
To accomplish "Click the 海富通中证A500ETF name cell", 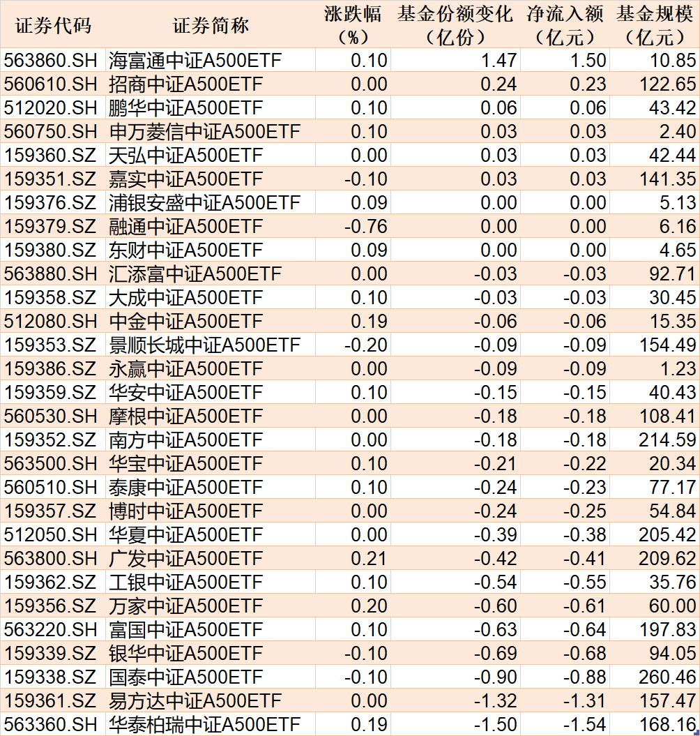I will (x=195, y=61).
